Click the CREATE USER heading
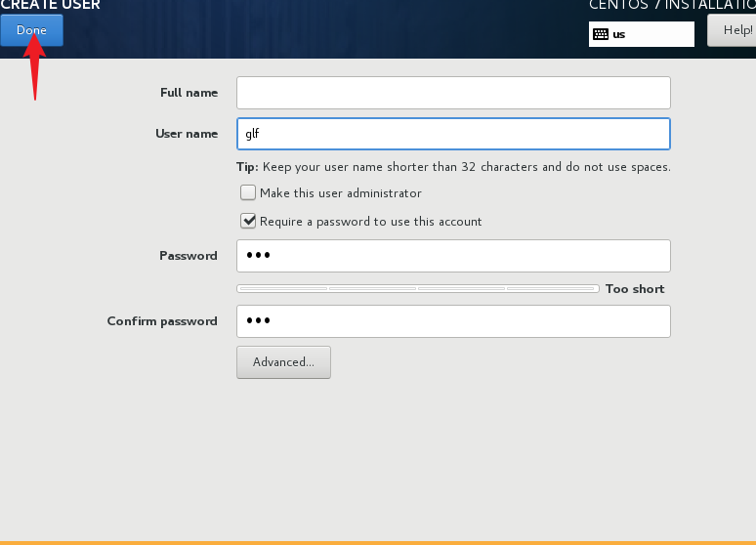Screen dimensions: 756x545 coord(50,5)
